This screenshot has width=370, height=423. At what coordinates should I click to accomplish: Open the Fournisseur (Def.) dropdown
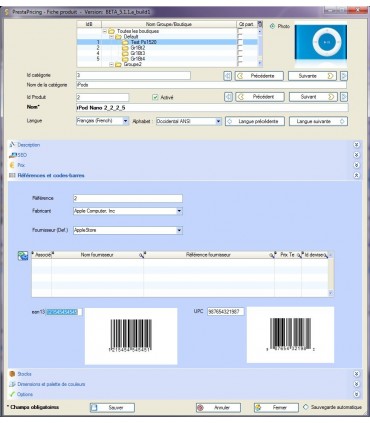[x=179, y=230]
